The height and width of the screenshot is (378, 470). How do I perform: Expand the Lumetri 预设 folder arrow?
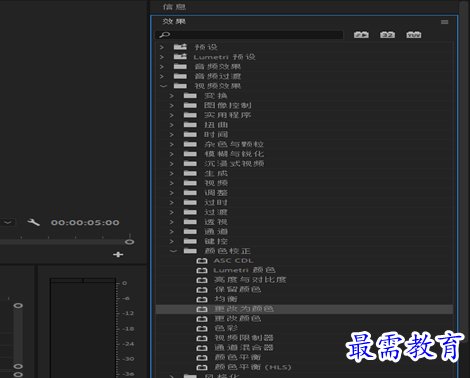tap(162, 57)
